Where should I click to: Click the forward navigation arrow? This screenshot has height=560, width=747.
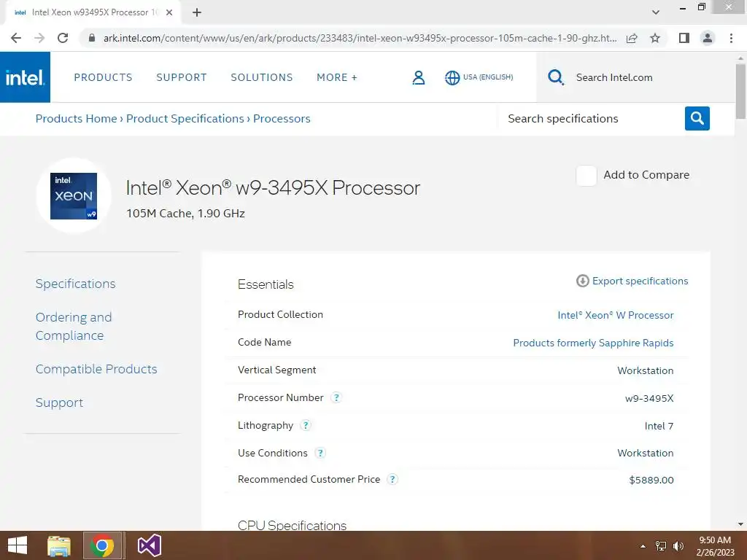(x=39, y=38)
